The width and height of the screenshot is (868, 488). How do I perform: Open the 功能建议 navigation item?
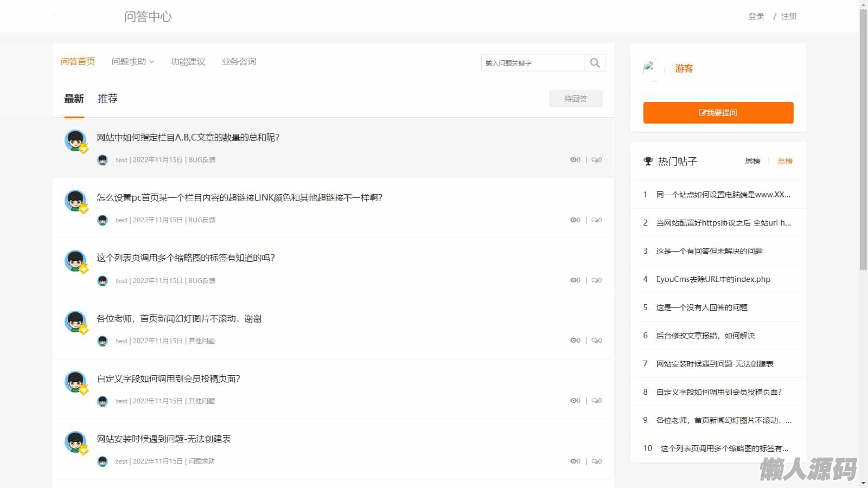tap(188, 62)
